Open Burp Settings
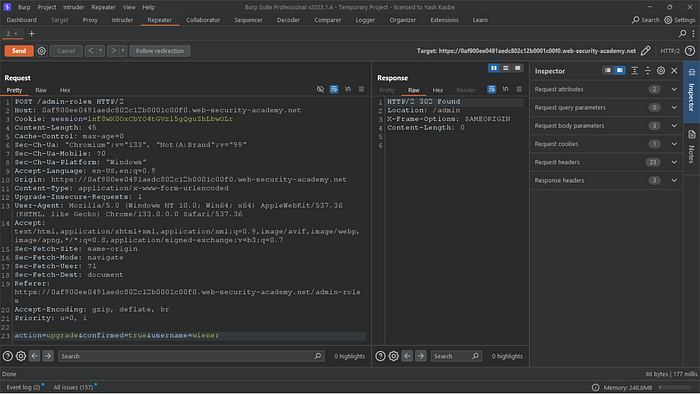The height and width of the screenshot is (394, 700). click(x=680, y=20)
